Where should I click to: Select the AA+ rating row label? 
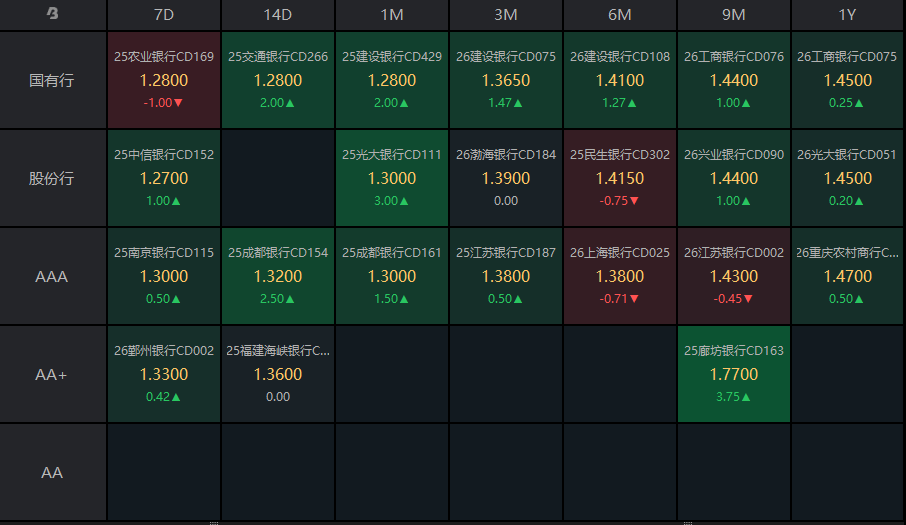click(x=53, y=374)
